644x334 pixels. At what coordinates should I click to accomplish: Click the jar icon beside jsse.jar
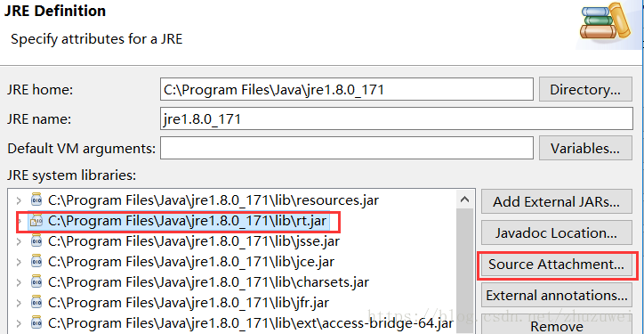(36, 241)
